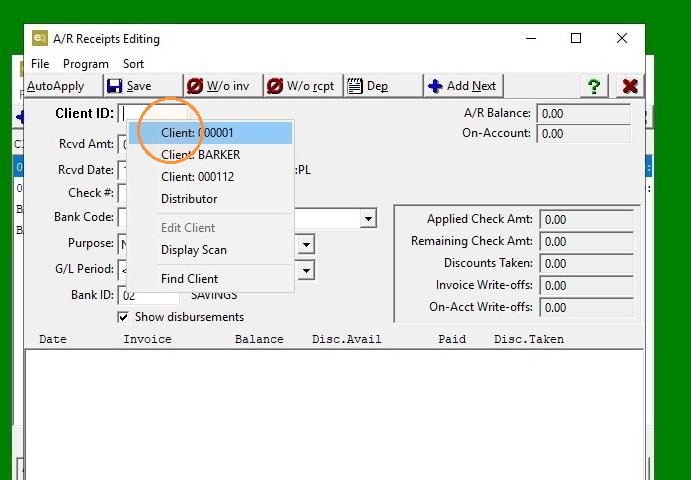This screenshot has height=480, width=691.
Task: Choose Display Scan from the context menu
Action: pos(211,250)
